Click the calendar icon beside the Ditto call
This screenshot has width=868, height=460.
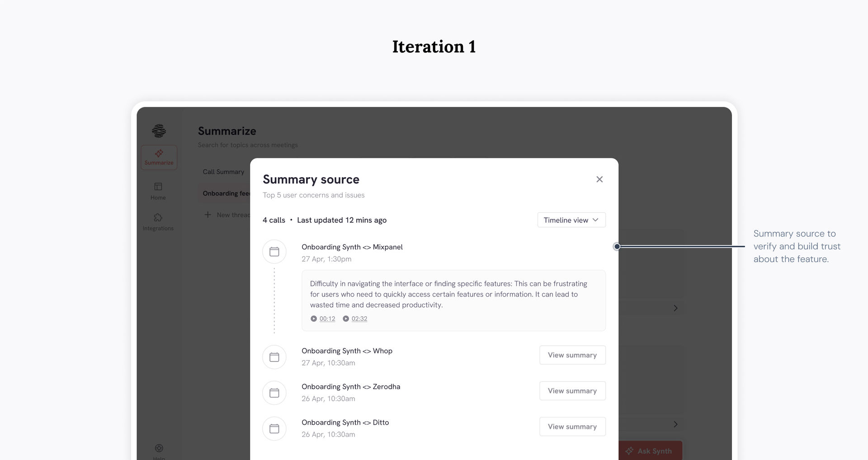pos(274,428)
